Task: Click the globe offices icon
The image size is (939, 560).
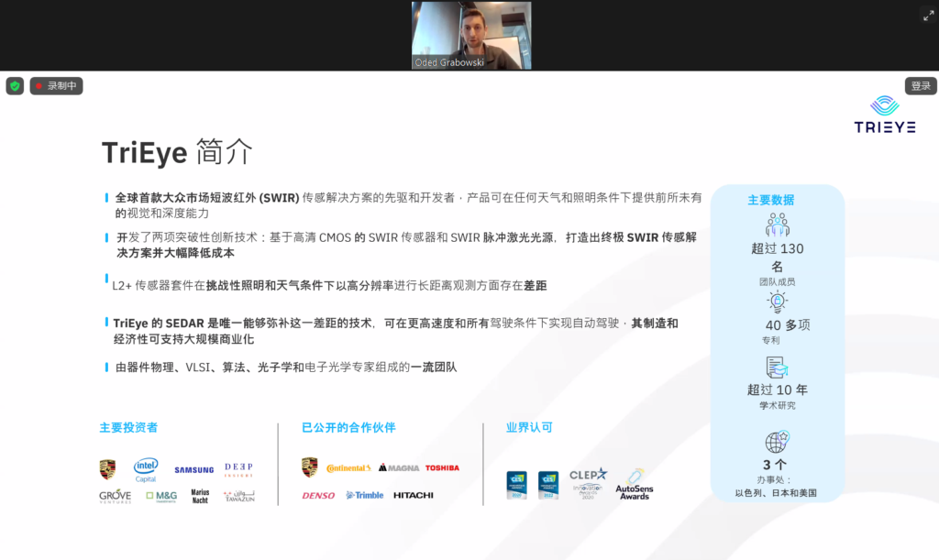Action: click(777, 442)
